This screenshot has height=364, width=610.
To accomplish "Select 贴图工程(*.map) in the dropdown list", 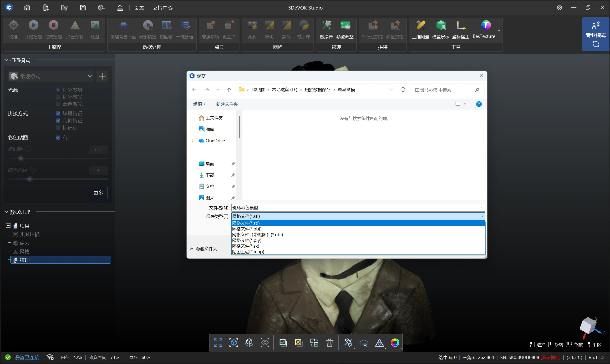I will 248,252.
